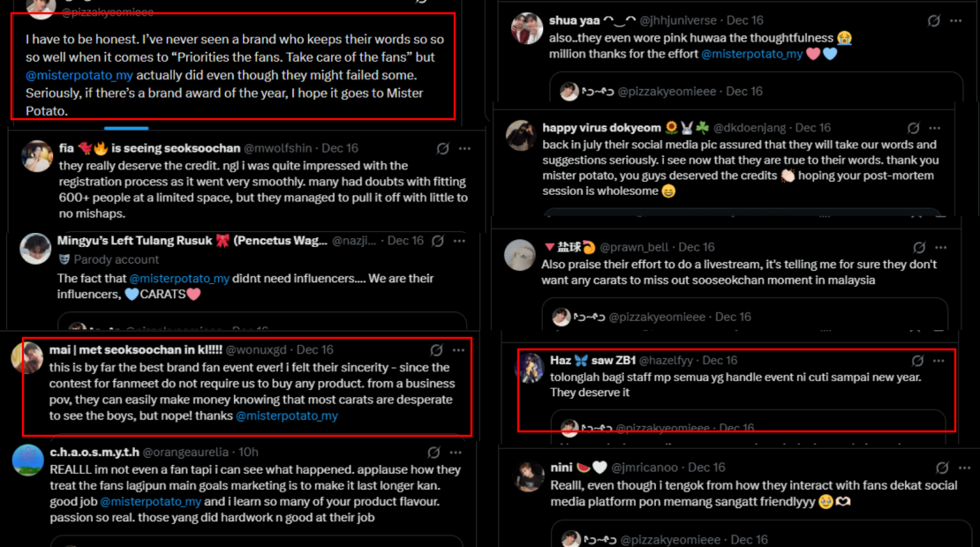Open @misterpotato_my mention in shua yaa's tweet
Viewport: 980px width, 547px height.
pos(751,54)
